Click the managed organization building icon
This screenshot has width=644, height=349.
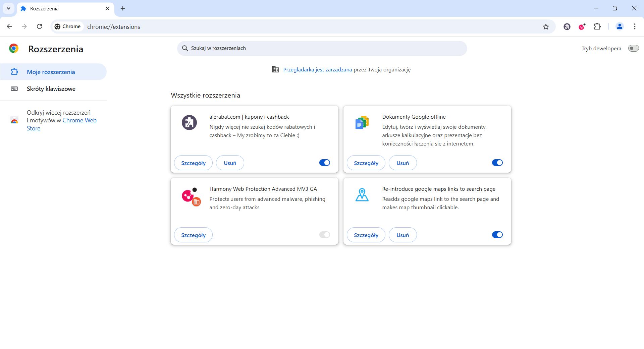(x=275, y=69)
